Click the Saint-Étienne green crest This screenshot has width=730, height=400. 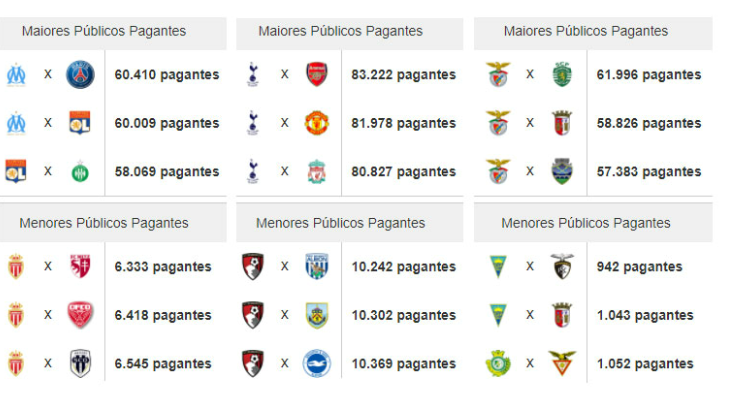tap(80, 172)
